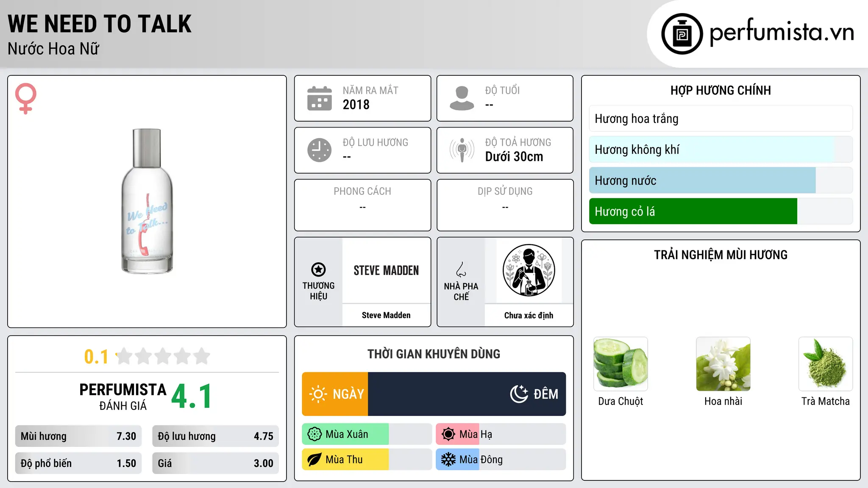Click the Steve Madden brand logo
This screenshot has height=488, width=868.
pyautogui.click(x=386, y=270)
